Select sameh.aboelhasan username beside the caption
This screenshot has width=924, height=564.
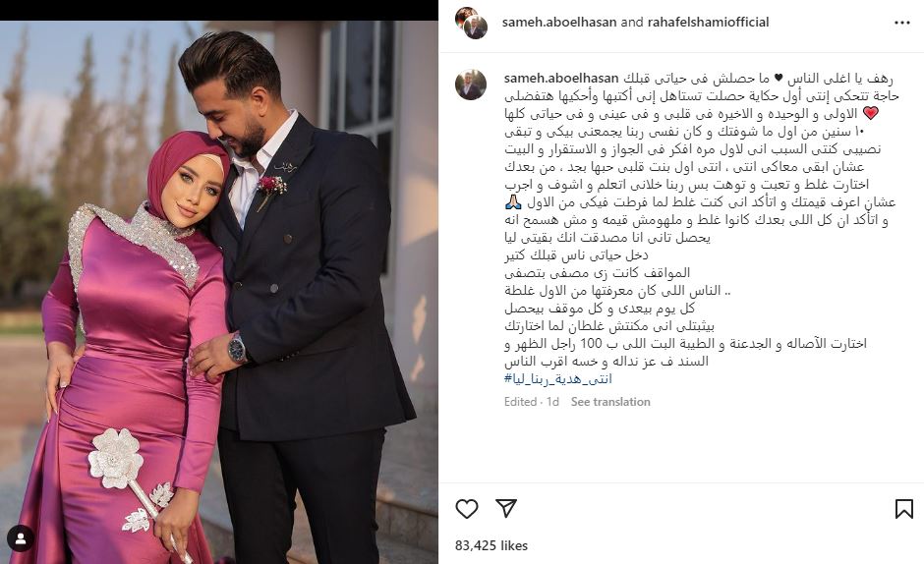tap(561, 79)
